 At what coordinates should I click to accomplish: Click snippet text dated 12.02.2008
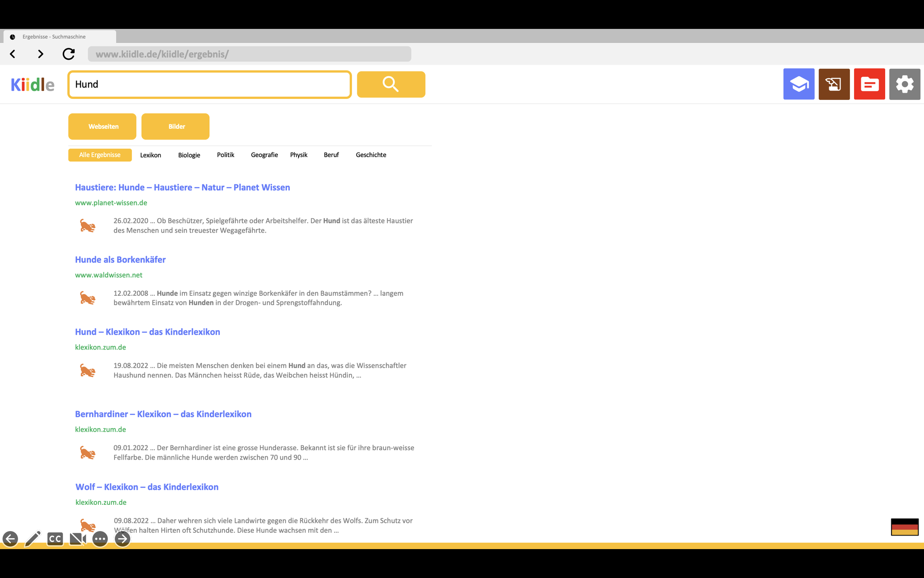coord(258,298)
